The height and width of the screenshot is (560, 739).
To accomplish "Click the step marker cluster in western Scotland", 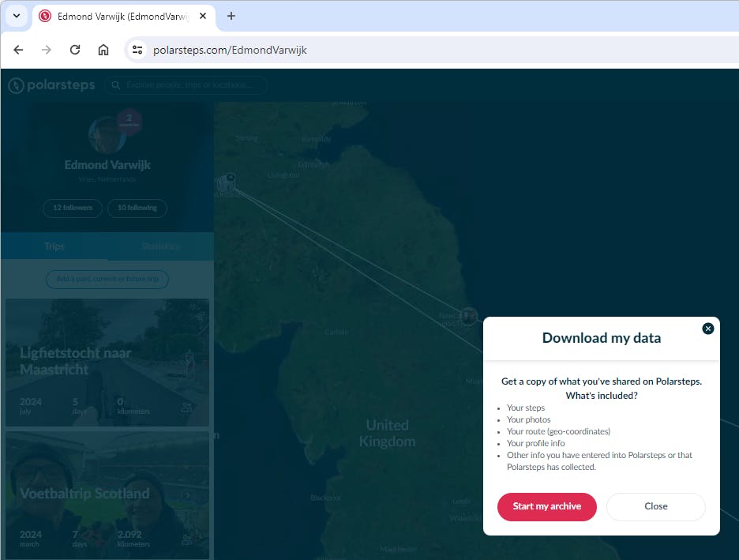I will pos(227,183).
